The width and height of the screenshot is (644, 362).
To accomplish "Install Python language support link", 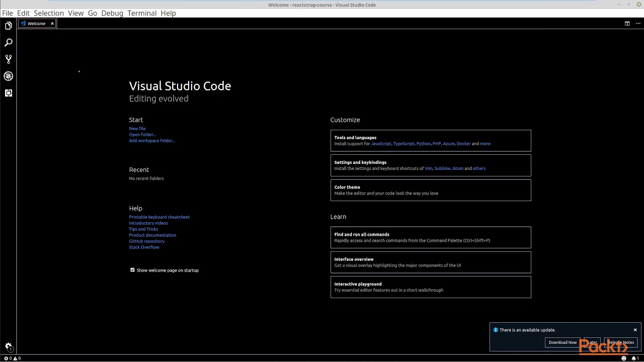I will (423, 144).
